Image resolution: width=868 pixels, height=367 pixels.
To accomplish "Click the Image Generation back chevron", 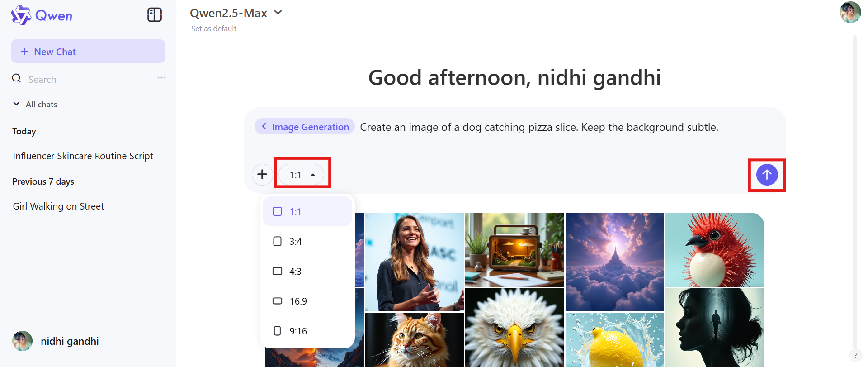I will coord(264,126).
